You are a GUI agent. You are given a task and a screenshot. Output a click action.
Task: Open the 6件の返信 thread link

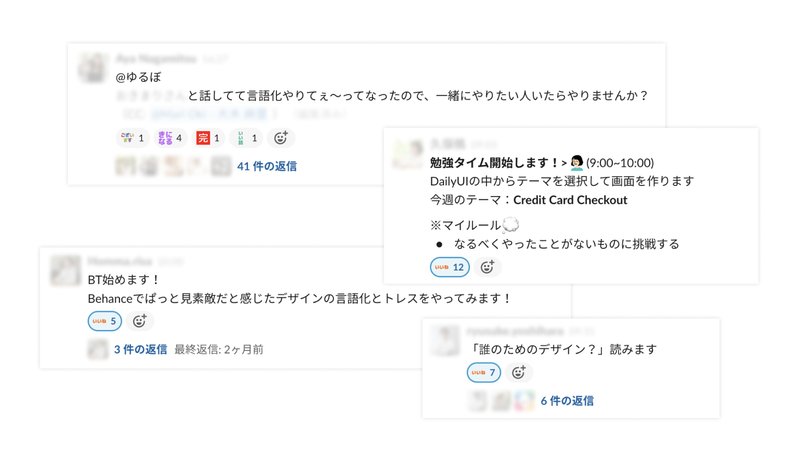coord(567,400)
